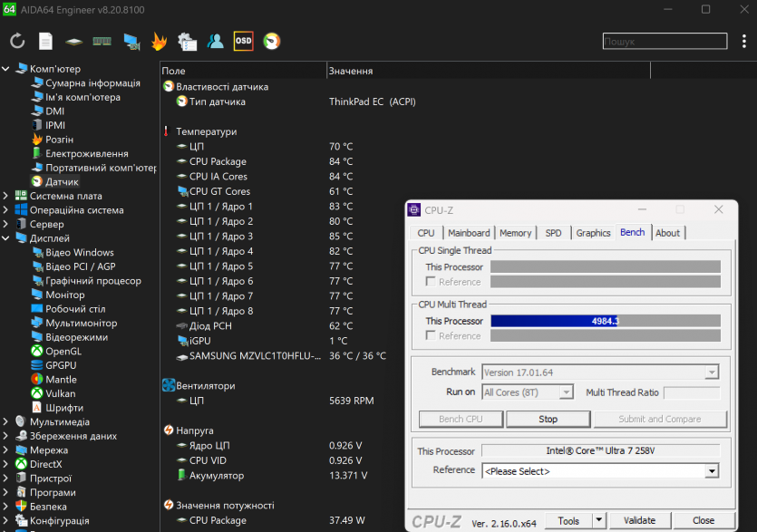Open the Report document icon

pos(45,41)
